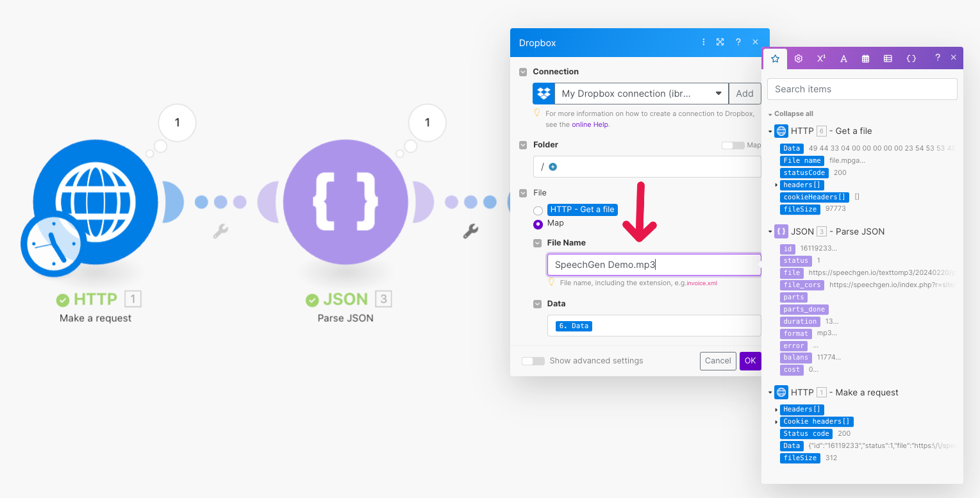The image size is (980, 498).
Task: Toggle the Folder section checkbox
Action: point(523,145)
